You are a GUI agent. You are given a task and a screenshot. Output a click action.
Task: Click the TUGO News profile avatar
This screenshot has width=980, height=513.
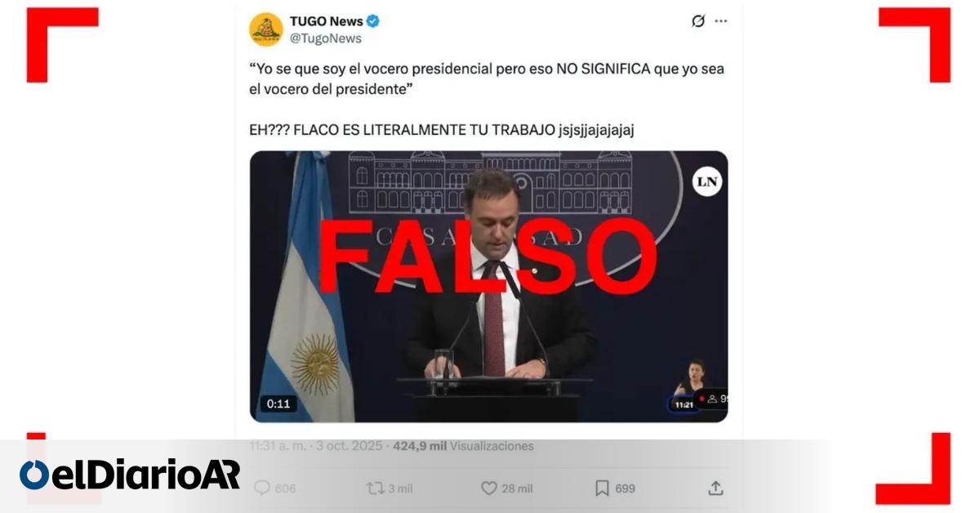(x=266, y=29)
